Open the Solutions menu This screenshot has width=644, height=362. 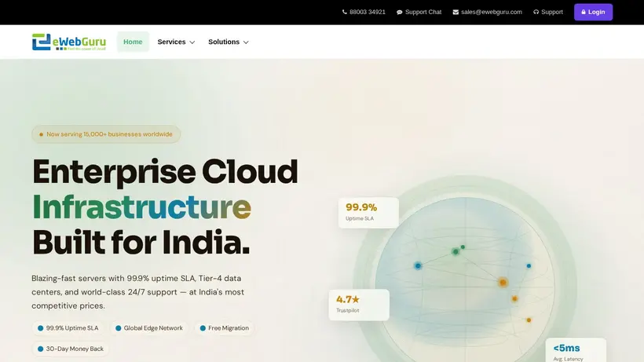click(229, 42)
